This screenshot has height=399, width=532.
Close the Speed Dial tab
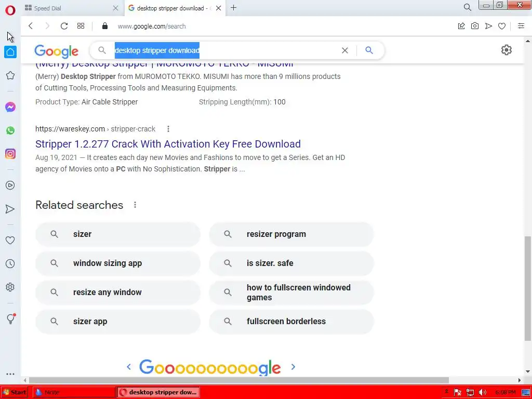pyautogui.click(x=115, y=8)
